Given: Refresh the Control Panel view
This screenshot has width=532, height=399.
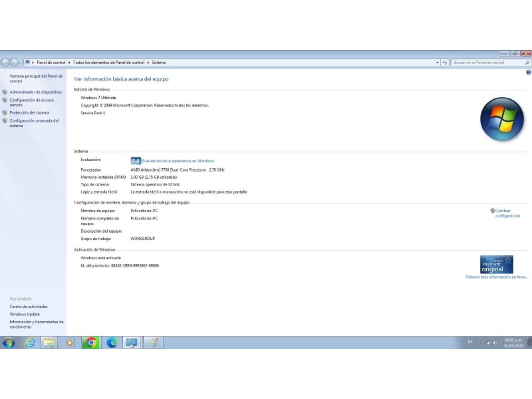Looking at the screenshot, I should pos(445,62).
